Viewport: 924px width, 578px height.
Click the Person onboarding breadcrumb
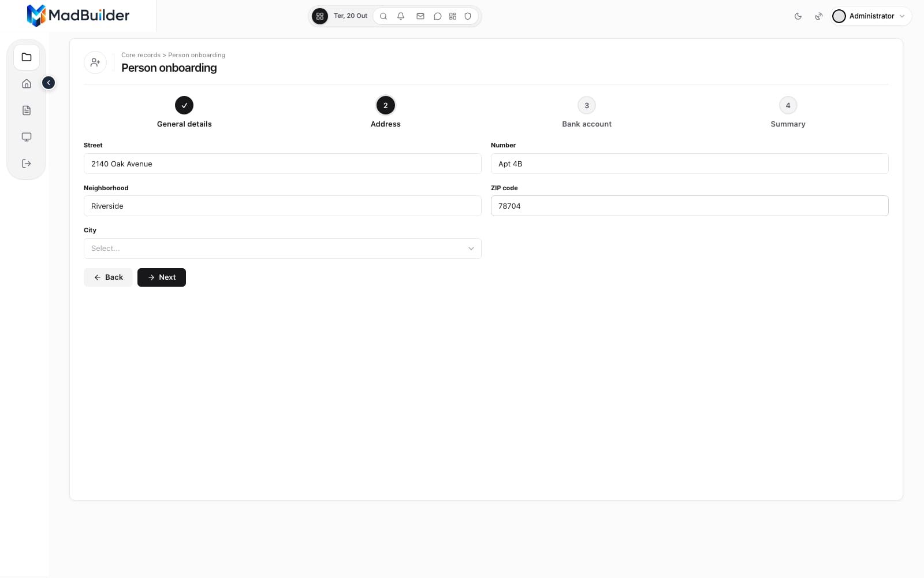coord(196,55)
